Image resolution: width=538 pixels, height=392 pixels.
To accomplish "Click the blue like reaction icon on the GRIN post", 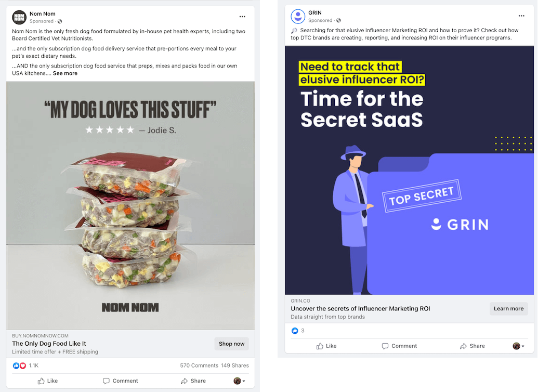I will (295, 331).
